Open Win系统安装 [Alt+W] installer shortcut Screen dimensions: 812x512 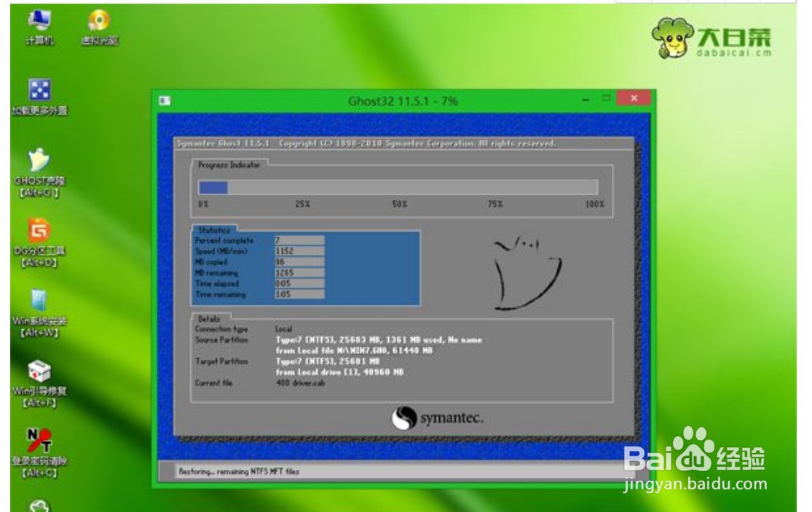40,312
